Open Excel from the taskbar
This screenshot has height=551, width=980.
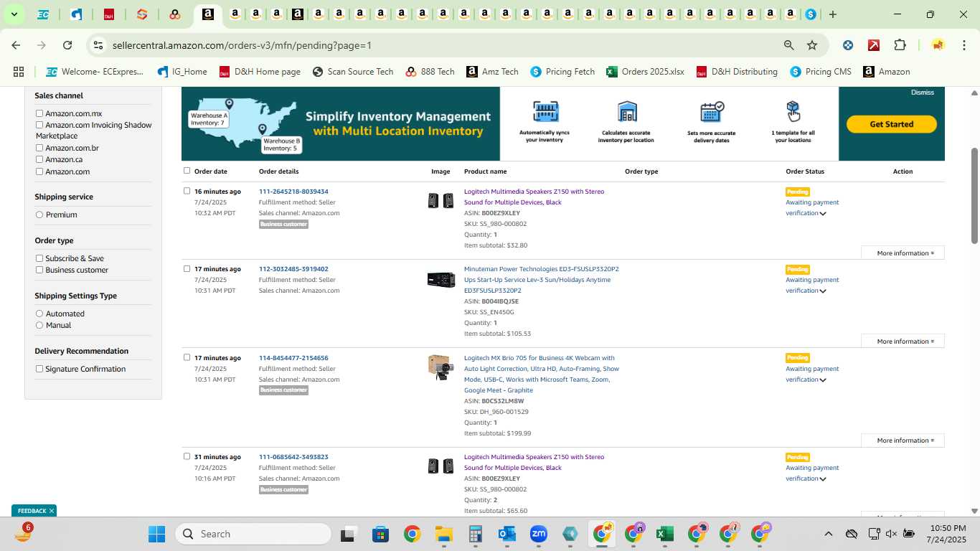pos(664,534)
